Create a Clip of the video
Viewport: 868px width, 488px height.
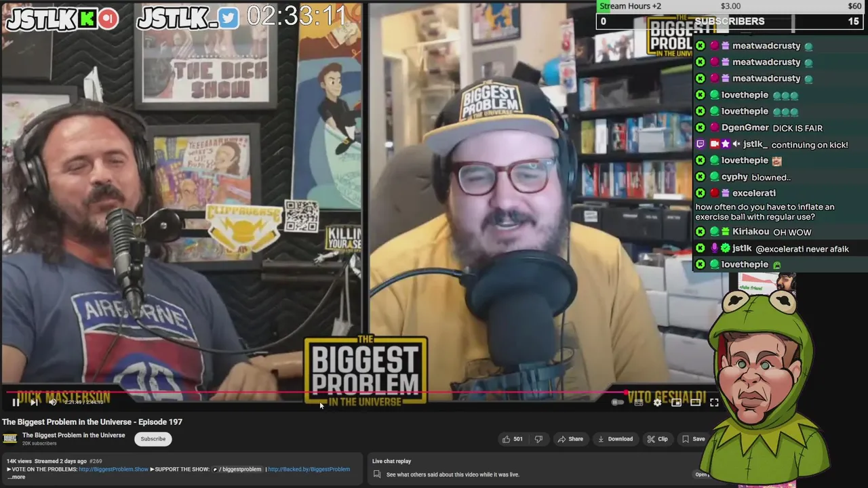coord(657,439)
